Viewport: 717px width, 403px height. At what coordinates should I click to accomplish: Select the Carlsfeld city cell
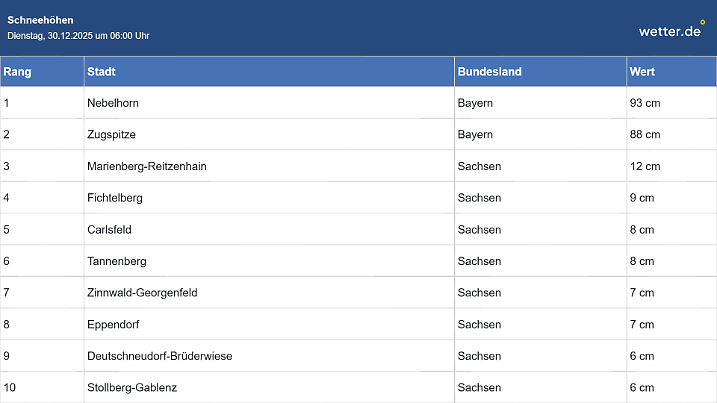tap(110, 230)
